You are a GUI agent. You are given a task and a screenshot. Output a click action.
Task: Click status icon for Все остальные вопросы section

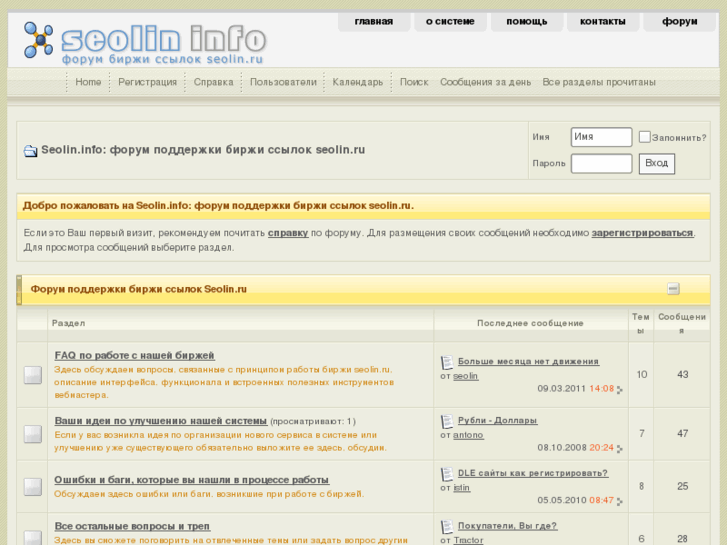[x=32, y=537]
